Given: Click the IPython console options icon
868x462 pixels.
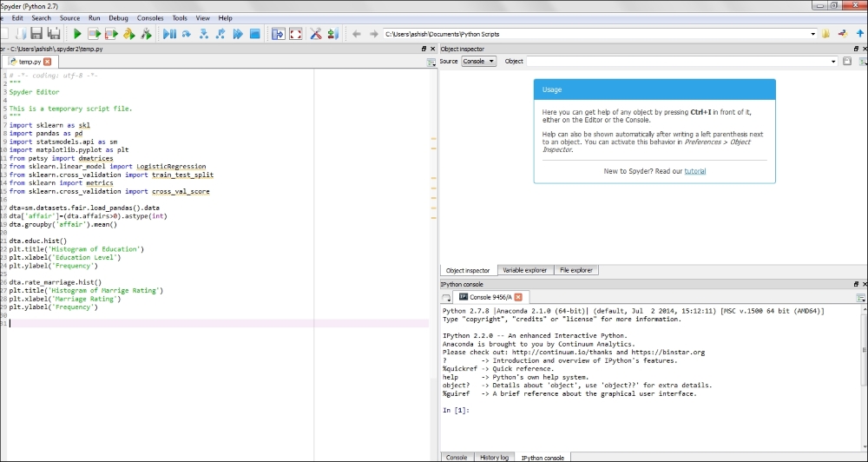Looking at the screenshot, I should click(861, 298).
